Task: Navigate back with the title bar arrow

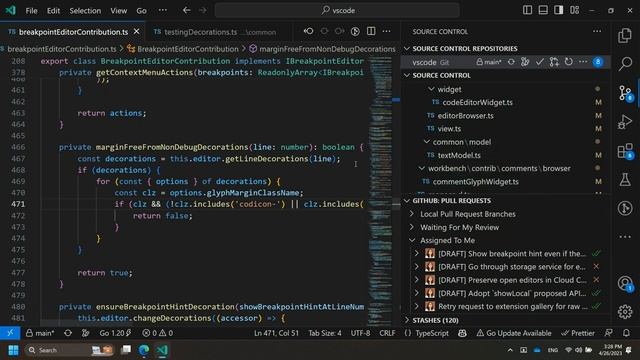Action: point(187,10)
